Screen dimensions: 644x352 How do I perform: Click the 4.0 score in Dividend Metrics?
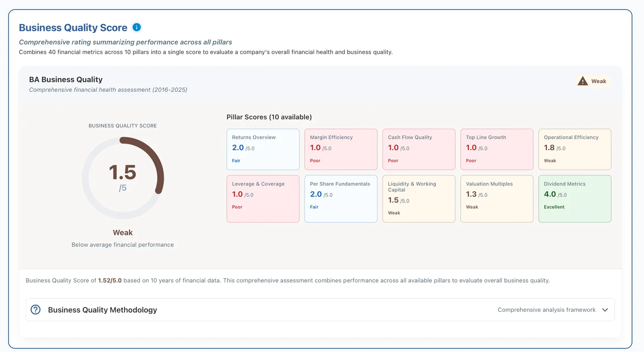(550, 194)
